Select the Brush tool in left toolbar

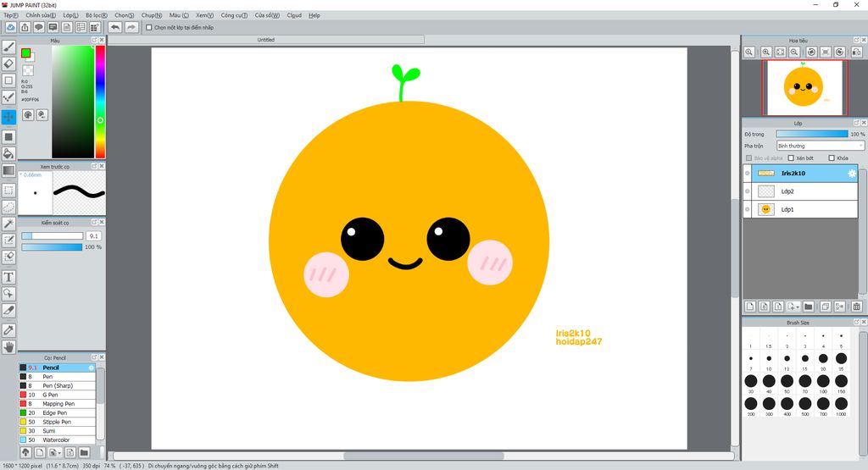[8, 47]
